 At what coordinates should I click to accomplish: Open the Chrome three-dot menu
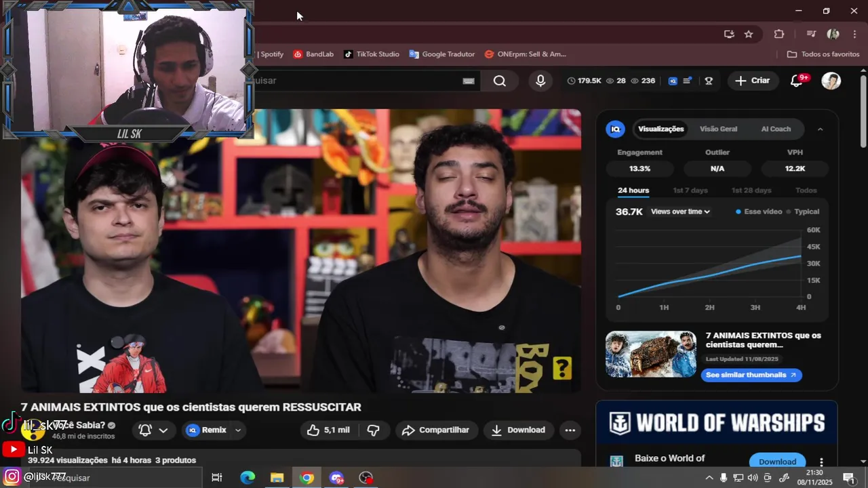coord(854,34)
